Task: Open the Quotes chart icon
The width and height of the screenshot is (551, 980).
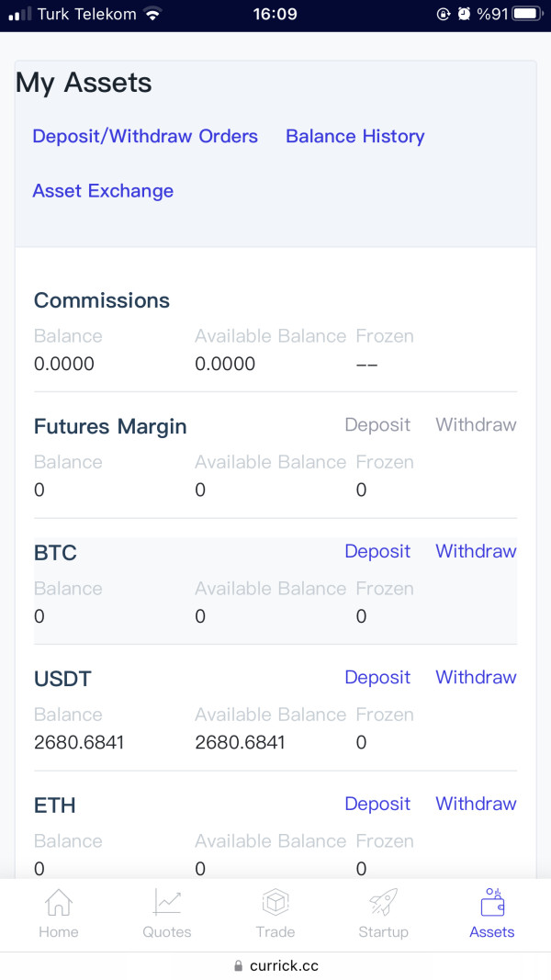Action: pos(167,903)
